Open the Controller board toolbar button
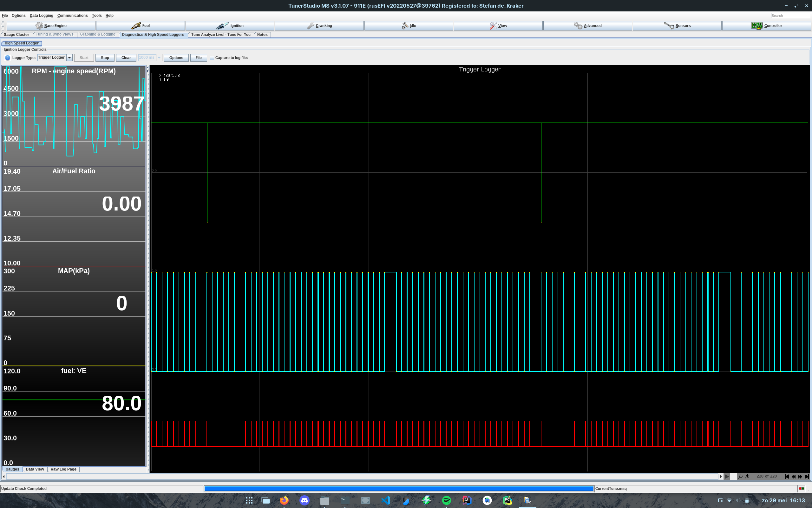Image resolution: width=812 pixels, height=508 pixels. coord(766,25)
